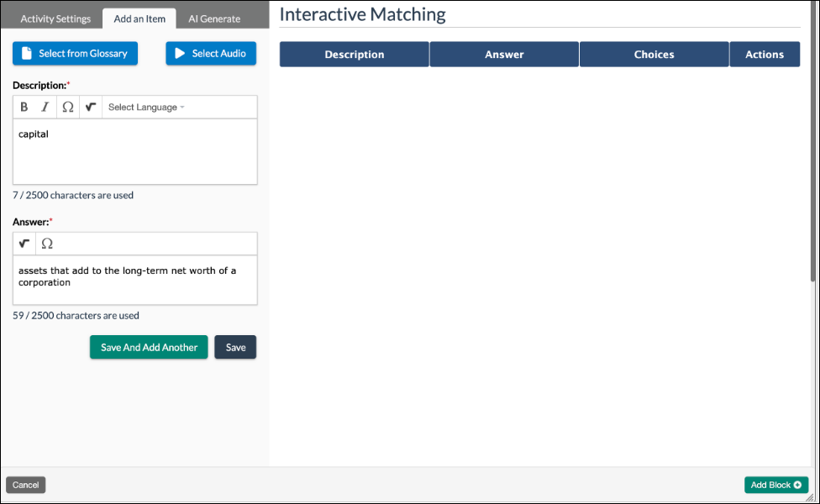
Task: Open the math formula tool for Answer
Action: [24, 244]
